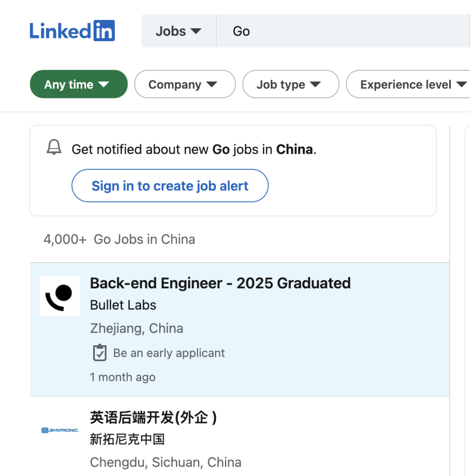Click the Zhejiang, China location text
The height and width of the screenshot is (476, 470).
[137, 328]
